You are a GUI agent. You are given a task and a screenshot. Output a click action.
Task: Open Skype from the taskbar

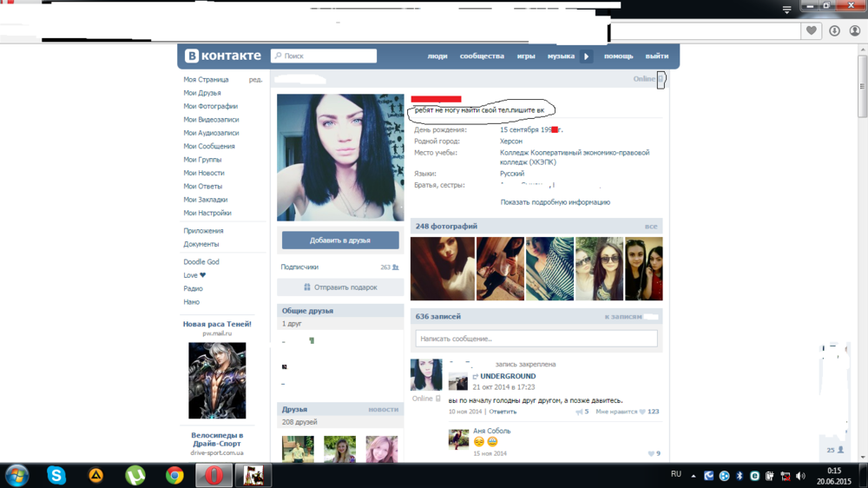point(57,475)
